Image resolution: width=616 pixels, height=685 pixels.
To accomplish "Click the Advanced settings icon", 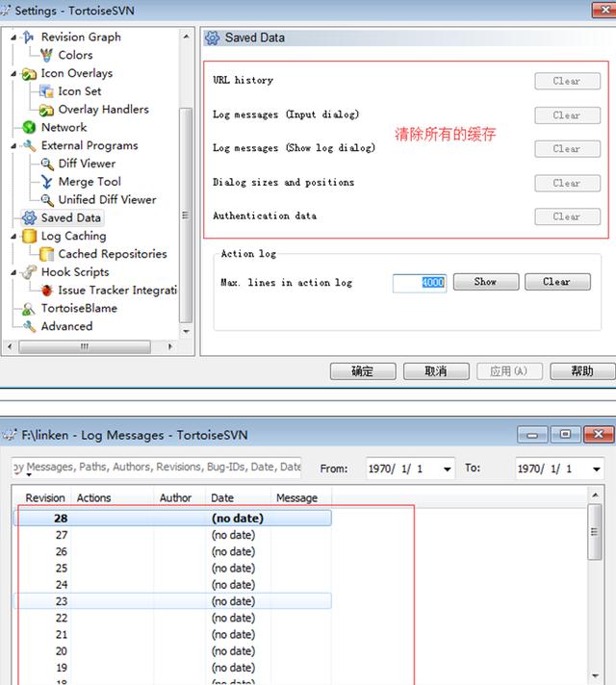I will pos(29,326).
